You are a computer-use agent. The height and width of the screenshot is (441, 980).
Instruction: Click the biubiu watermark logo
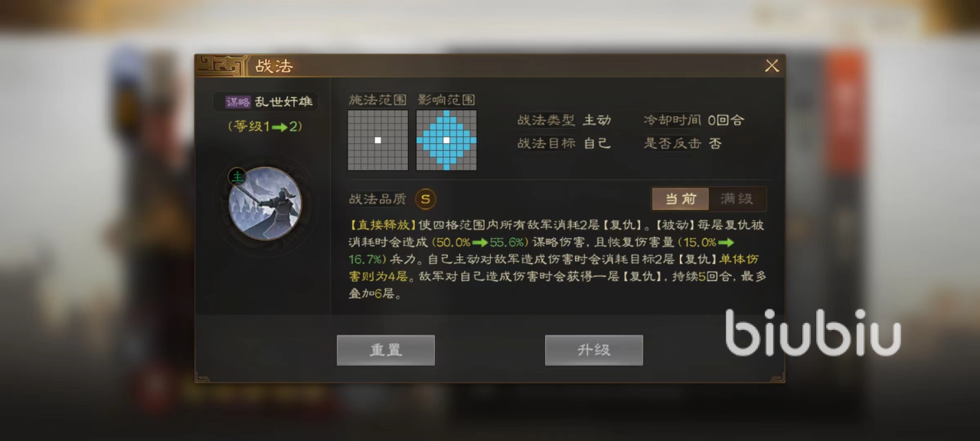[813, 332]
